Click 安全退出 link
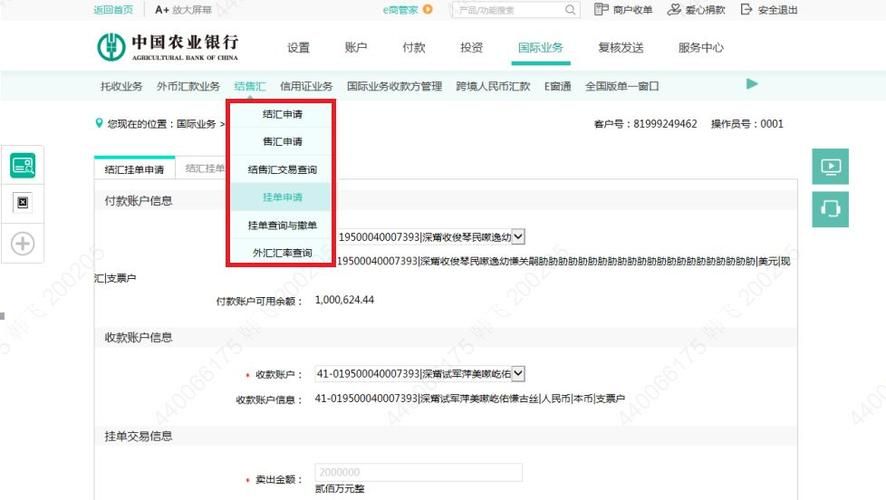Viewport: 886px width, 500px height. [778, 10]
